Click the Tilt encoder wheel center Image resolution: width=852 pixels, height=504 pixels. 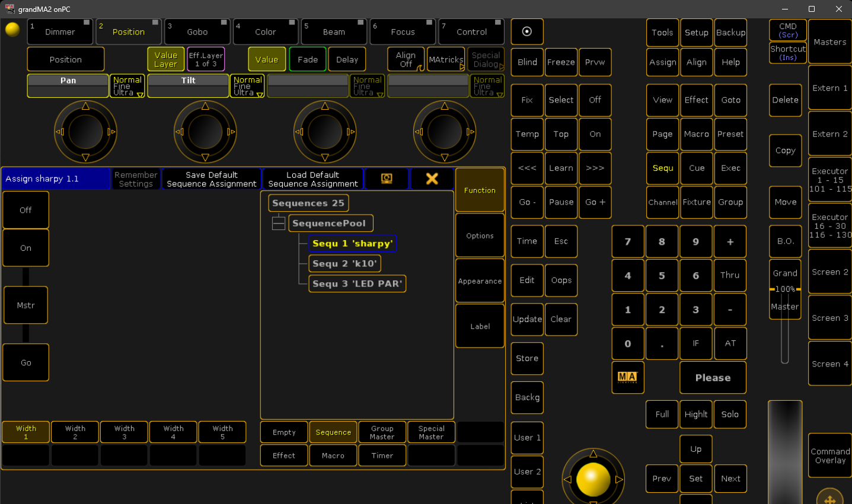(205, 132)
